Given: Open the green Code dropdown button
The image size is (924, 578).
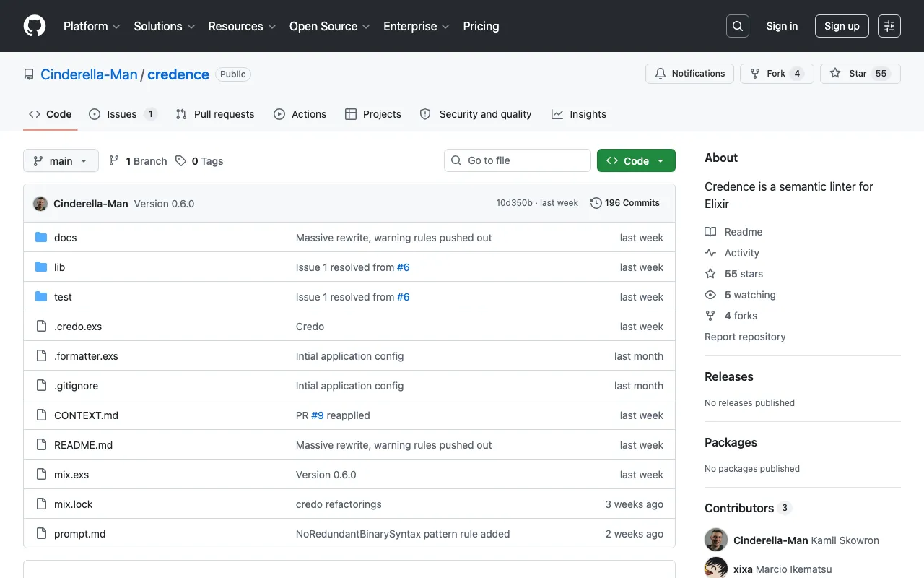Looking at the screenshot, I should pyautogui.click(x=636, y=160).
